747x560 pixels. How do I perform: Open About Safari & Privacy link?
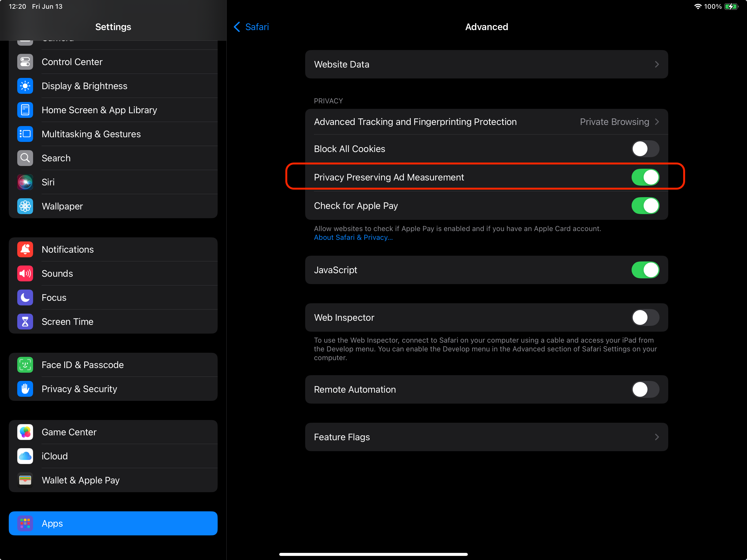pyautogui.click(x=353, y=237)
